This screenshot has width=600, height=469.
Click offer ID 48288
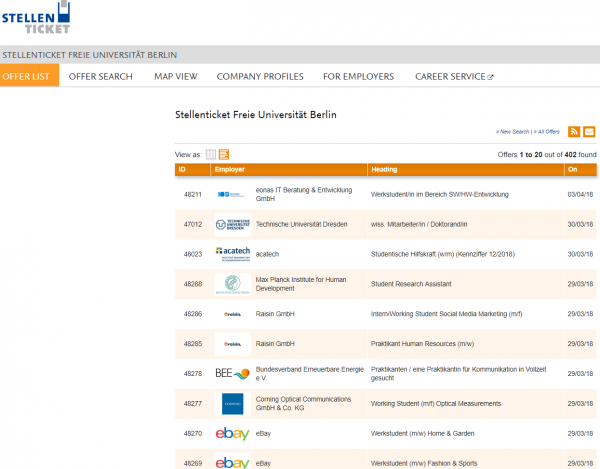pyautogui.click(x=192, y=284)
